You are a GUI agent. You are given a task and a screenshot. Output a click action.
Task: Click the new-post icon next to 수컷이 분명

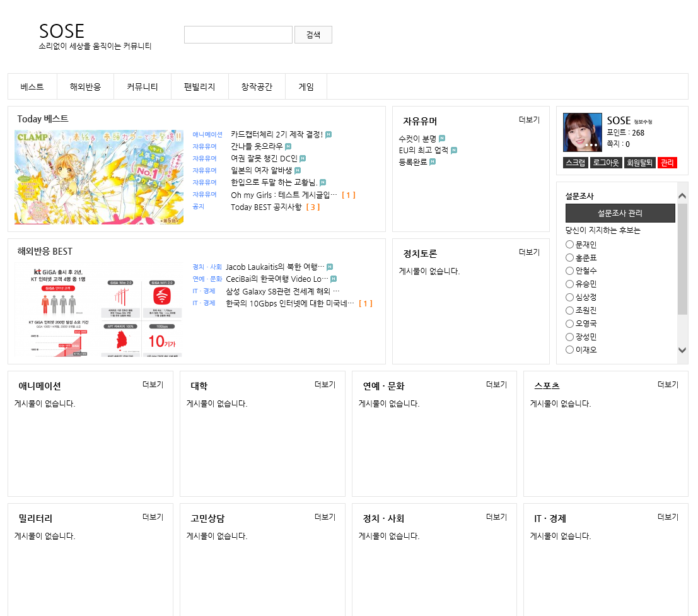442,138
